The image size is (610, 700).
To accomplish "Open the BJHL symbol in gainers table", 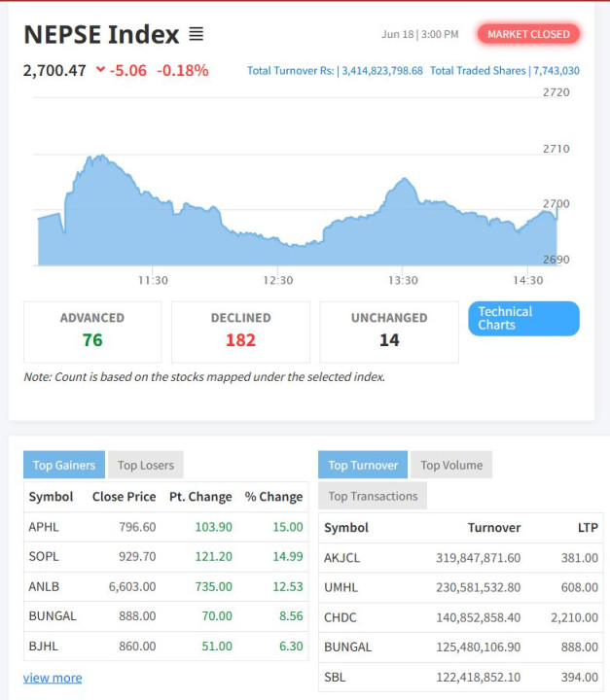I will pyautogui.click(x=44, y=646).
